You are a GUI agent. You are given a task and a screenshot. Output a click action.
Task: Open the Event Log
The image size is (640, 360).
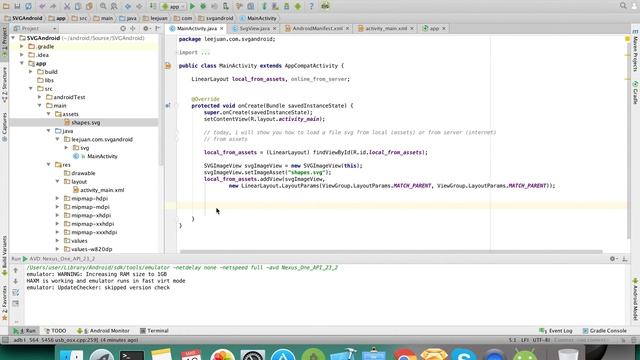pyautogui.click(x=556, y=331)
